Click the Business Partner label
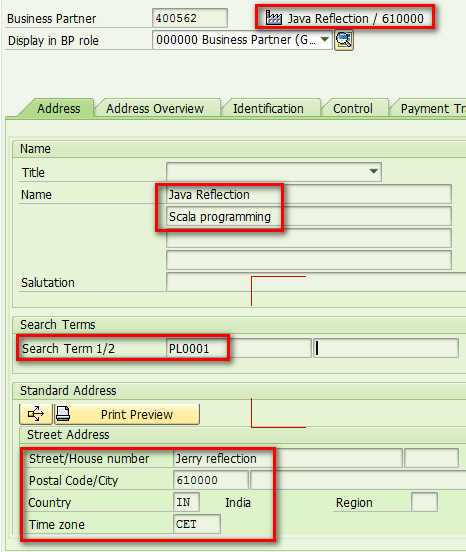466x552 pixels. 51,18
